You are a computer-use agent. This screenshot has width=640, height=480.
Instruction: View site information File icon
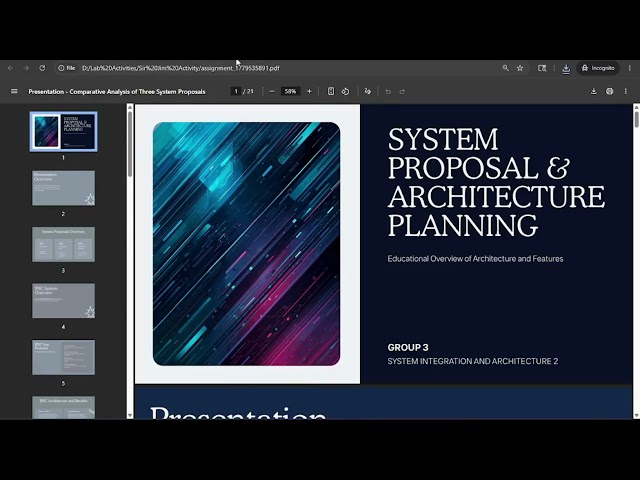point(67,68)
